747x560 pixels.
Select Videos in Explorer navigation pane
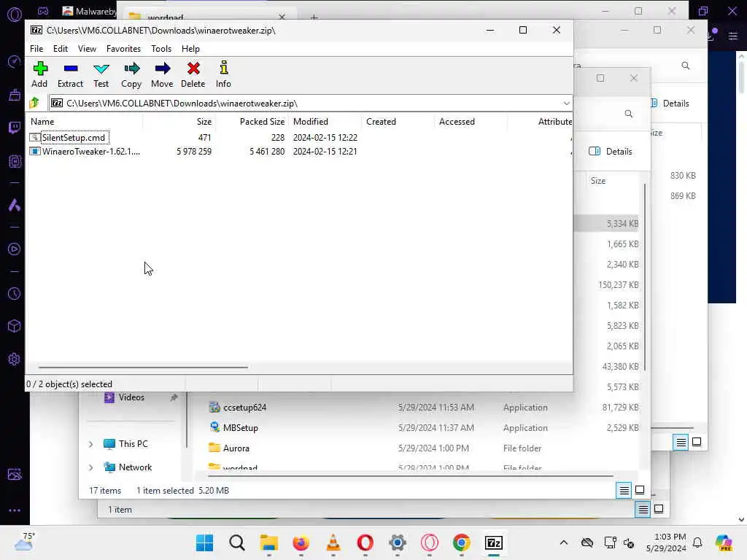[x=131, y=397]
